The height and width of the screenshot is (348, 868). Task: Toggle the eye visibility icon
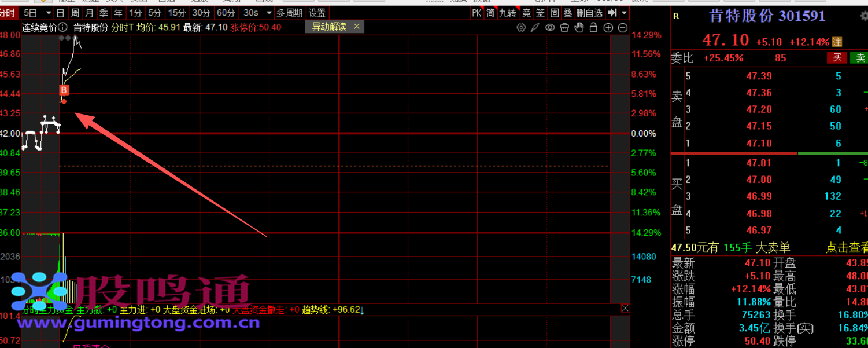tap(550, 28)
